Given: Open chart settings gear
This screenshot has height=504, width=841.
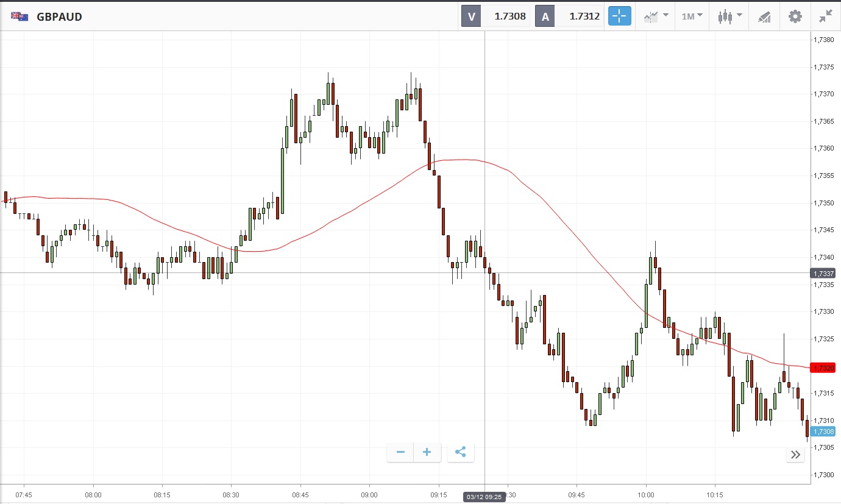Looking at the screenshot, I should click(x=795, y=16).
